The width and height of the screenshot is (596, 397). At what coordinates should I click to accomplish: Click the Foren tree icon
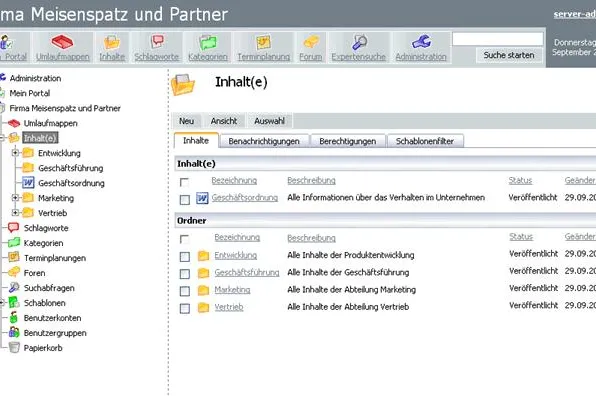coord(14,272)
